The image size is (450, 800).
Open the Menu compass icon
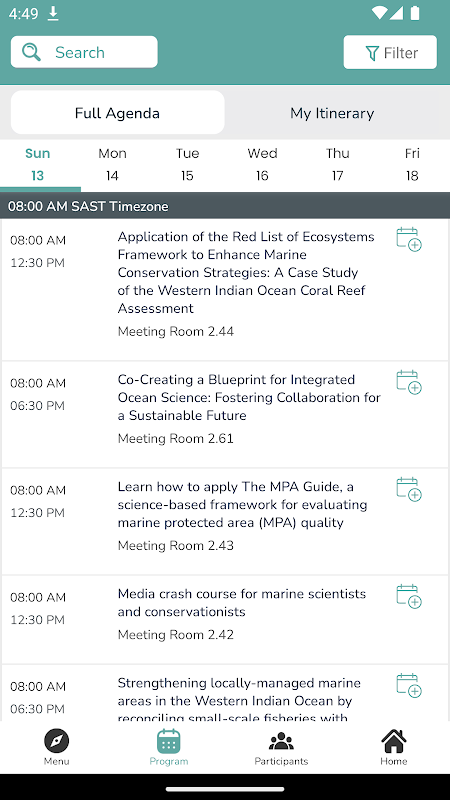(x=57, y=741)
